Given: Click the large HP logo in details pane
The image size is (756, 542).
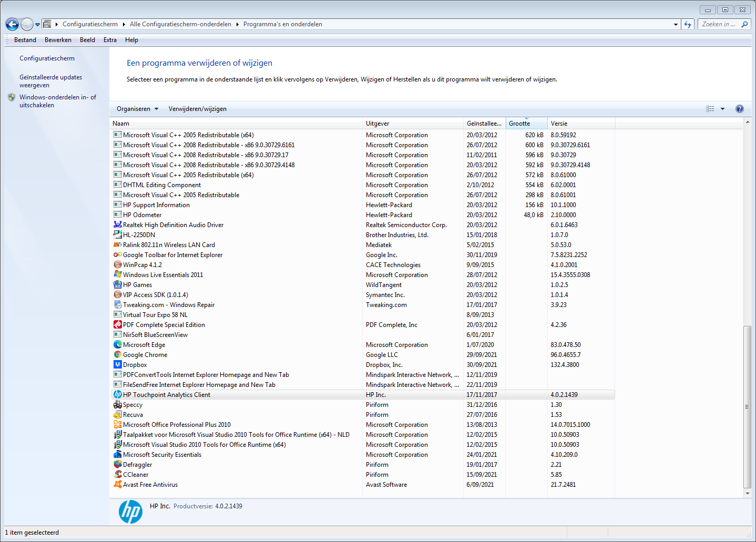Looking at the screenshot, I should [130, 512].
